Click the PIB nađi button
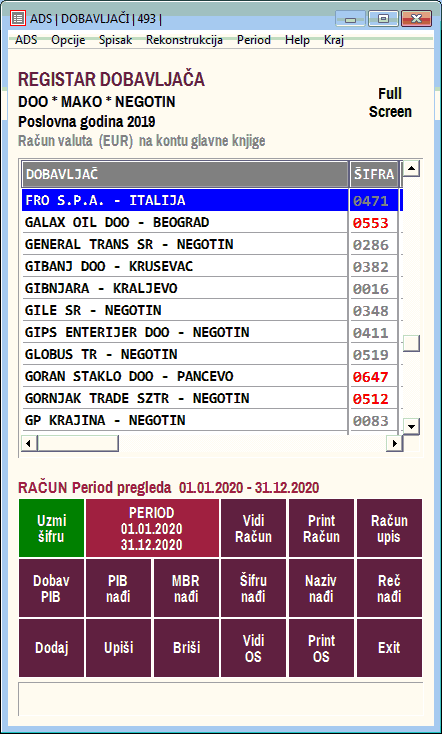The height and width of the screenshot is (734, 442). click(x=118, y=588)
